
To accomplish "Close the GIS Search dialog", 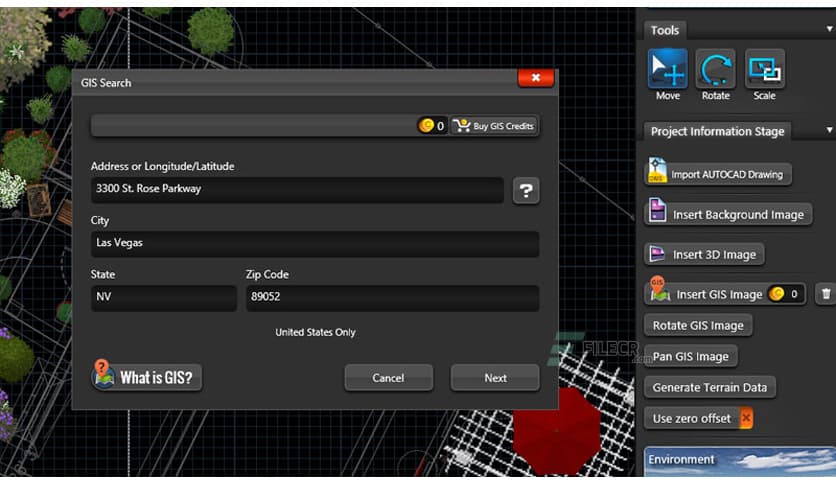I will pos(536,78).
